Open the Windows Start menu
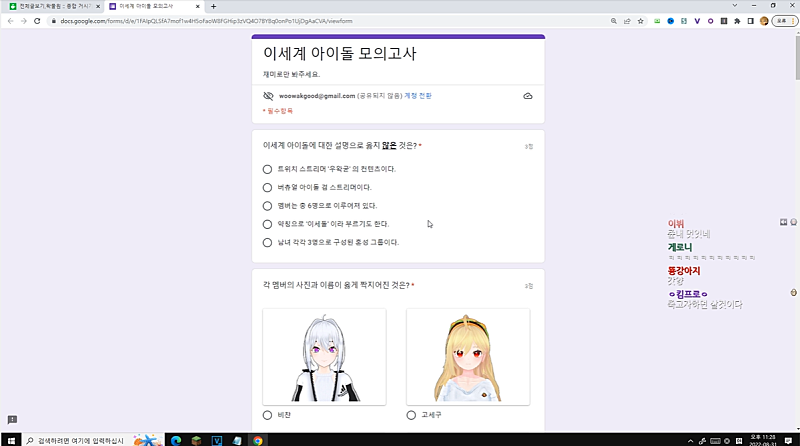 tap(11, 440)
